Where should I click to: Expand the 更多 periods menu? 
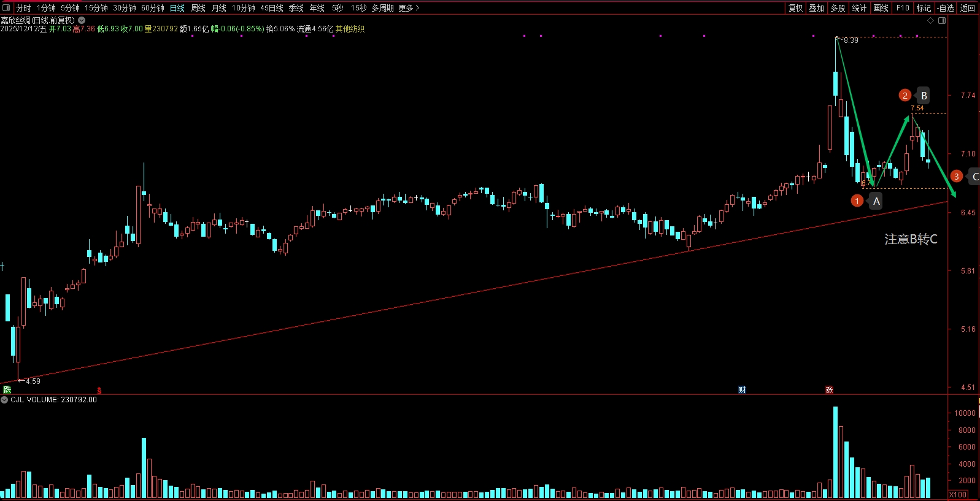pos(409,8)
